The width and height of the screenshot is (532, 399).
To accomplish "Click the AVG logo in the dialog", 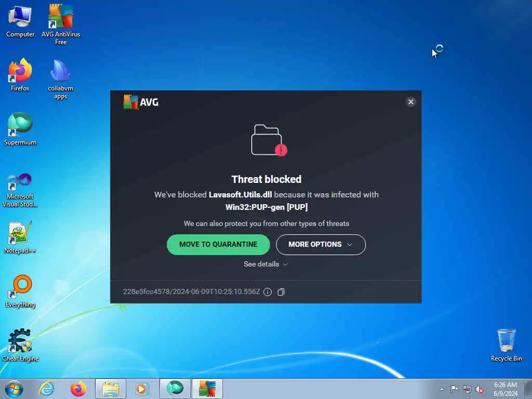I will click(141, 102).
